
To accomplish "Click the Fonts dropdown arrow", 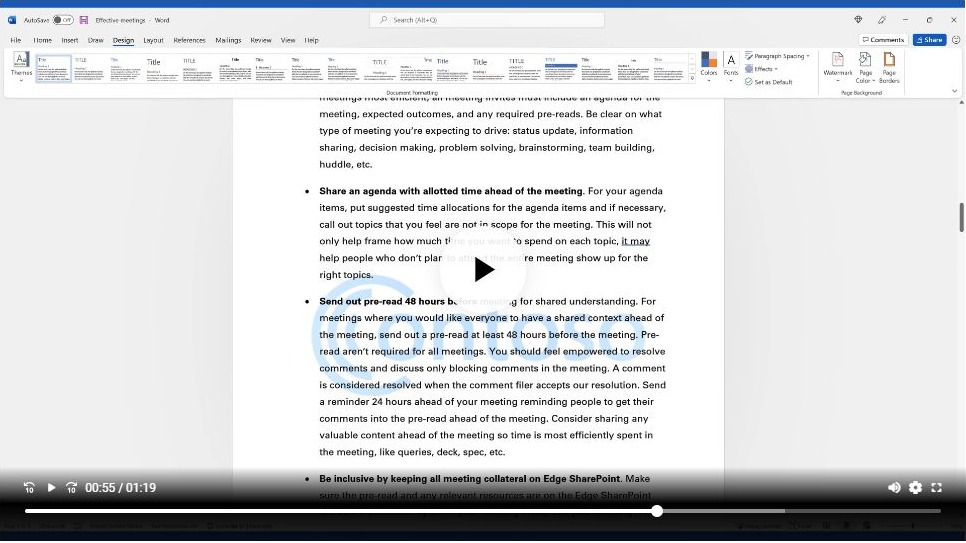I will coord(731,81).
